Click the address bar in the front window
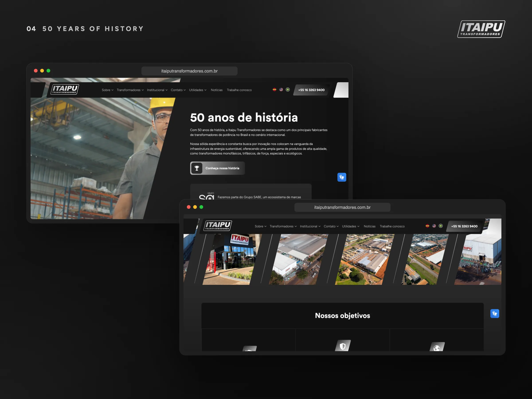532x399 pixels. point(342,207)
